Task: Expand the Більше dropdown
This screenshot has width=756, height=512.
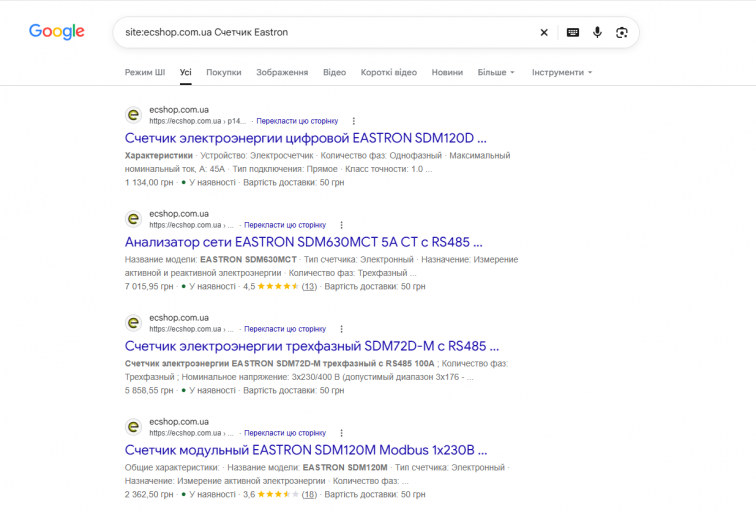Action: pos(496,72)
